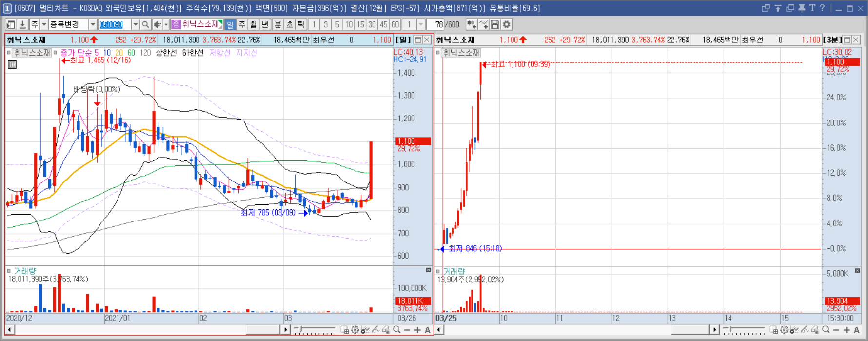
Task: Click the A auto-scale icon below daily chart
Action: click(427, 330)
